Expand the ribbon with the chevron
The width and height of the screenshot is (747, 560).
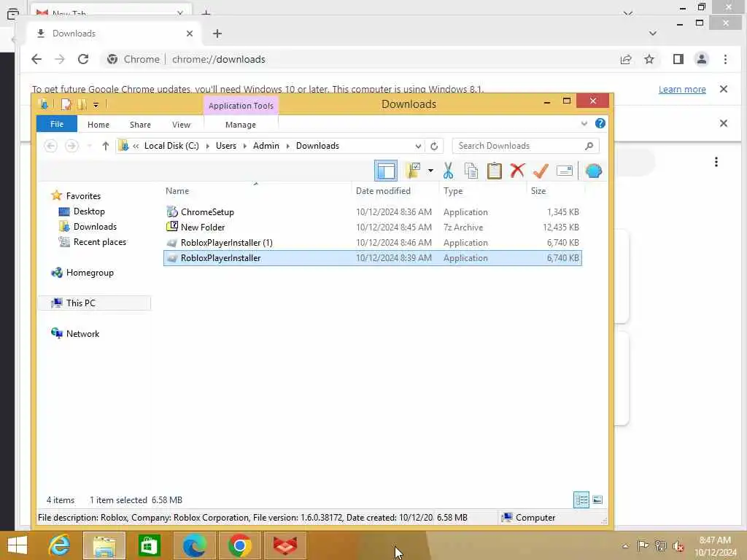584,124
